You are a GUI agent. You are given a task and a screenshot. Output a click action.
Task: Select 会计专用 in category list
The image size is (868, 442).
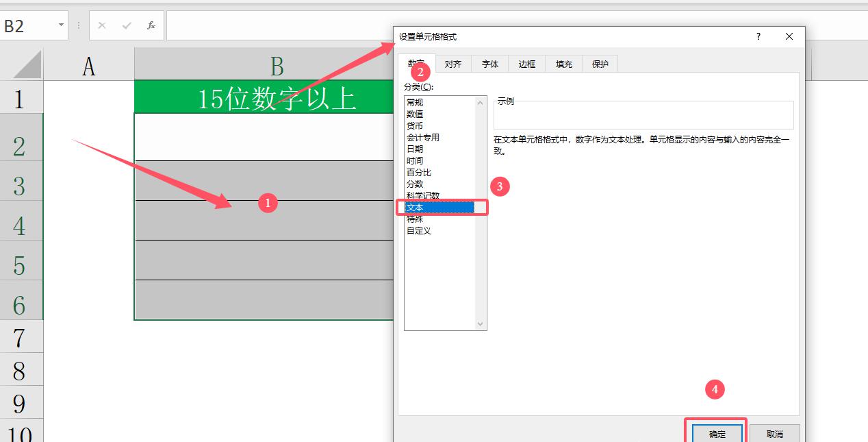(x=439, y=137)
